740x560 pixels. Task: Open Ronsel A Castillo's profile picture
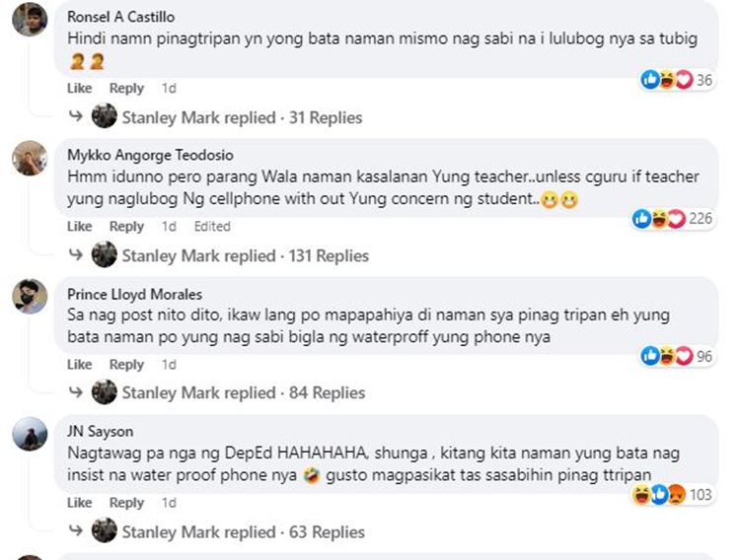coord(30,20)
